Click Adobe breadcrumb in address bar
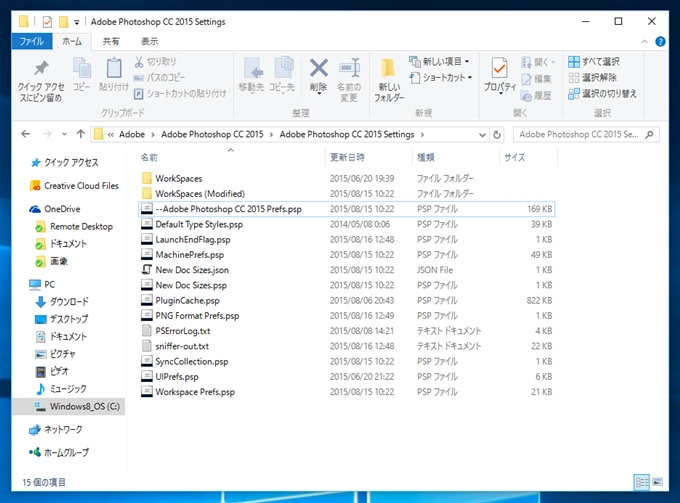This screenshot has width=680, height=503. (x=132, y=134)
